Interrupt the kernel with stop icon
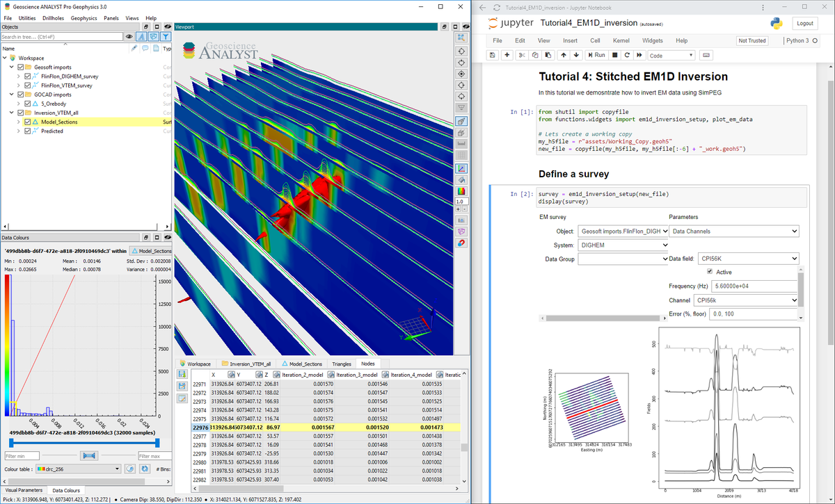The width and height of the screenshot is (835, 504). 615,55
